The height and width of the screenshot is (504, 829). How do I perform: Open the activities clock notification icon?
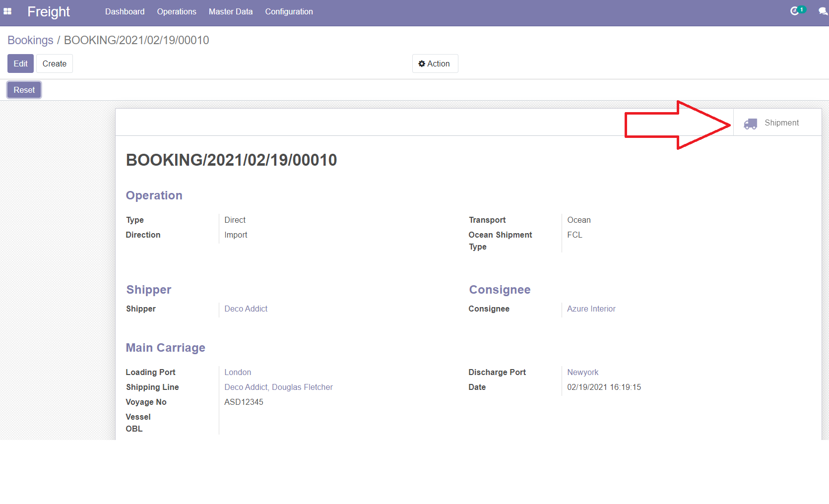point(795,11)
